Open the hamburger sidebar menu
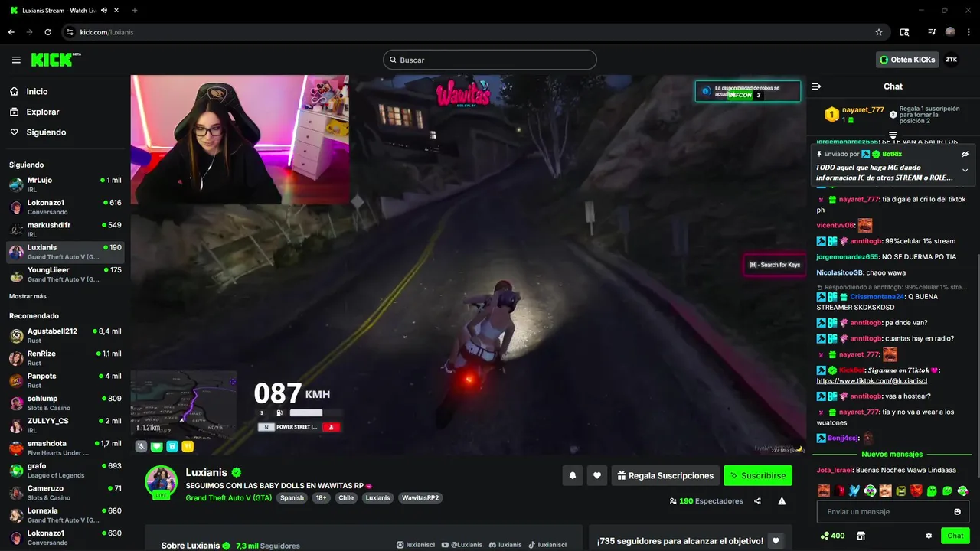 coord(16,60)
